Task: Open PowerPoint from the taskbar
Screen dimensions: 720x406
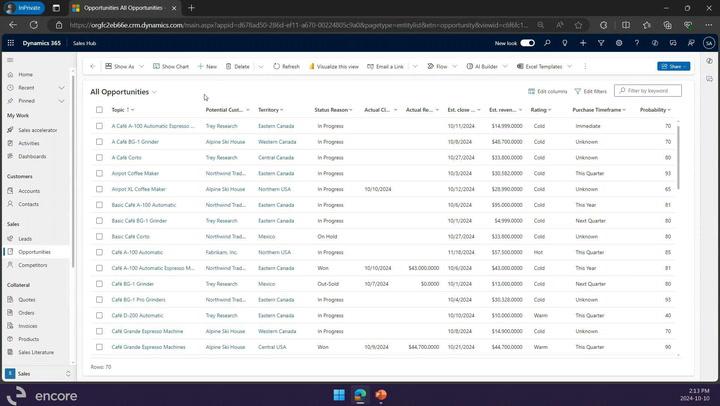Action: click(x=381, y=395)
